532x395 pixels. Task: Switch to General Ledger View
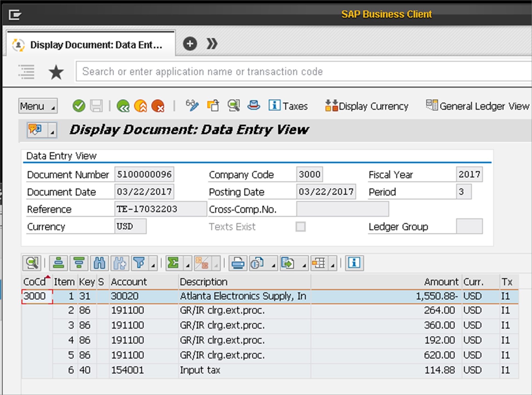pyautogui.click(x=477, y=106)
